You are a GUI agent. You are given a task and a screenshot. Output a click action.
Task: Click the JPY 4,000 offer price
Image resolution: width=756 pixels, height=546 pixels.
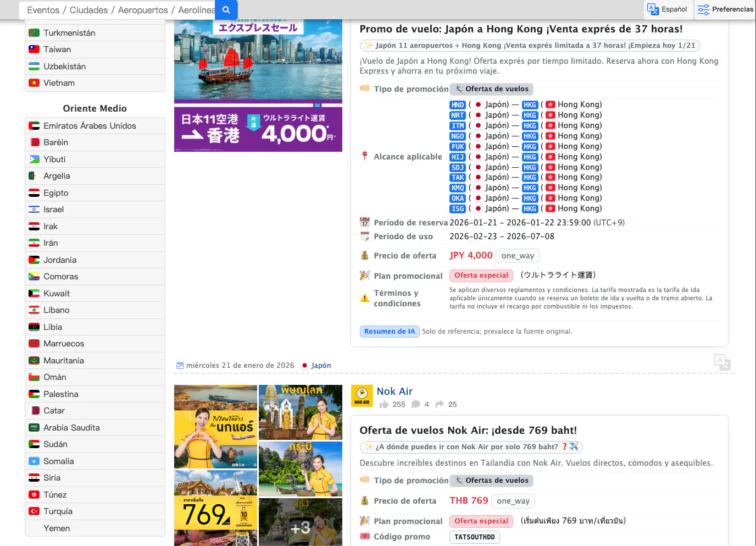click(471, 256)
